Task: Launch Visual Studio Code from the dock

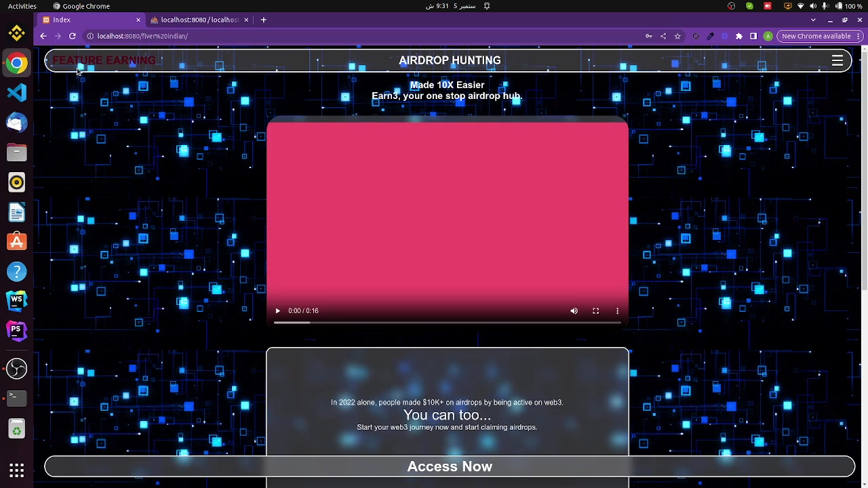Action: pyautogui.click(x=17, y=93)
